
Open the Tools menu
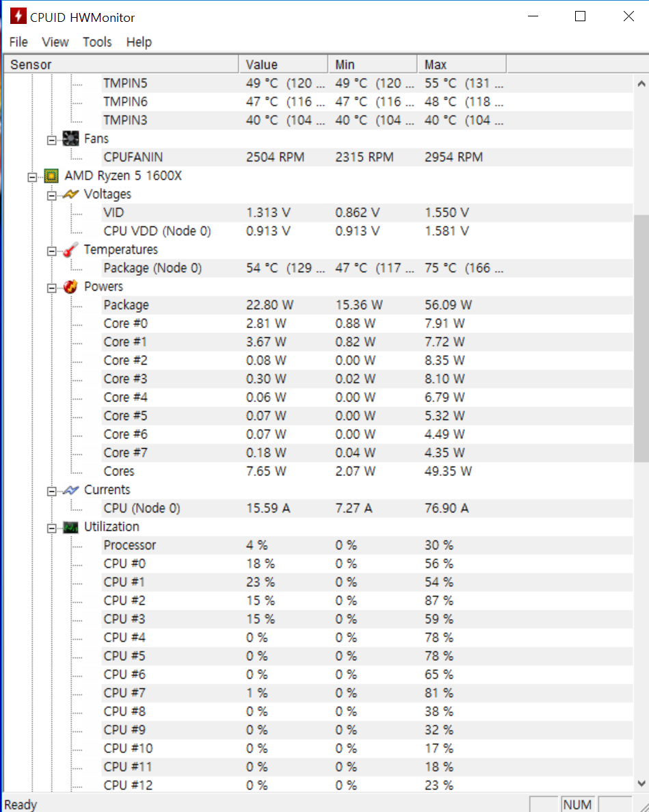click(x=97, y=42)
